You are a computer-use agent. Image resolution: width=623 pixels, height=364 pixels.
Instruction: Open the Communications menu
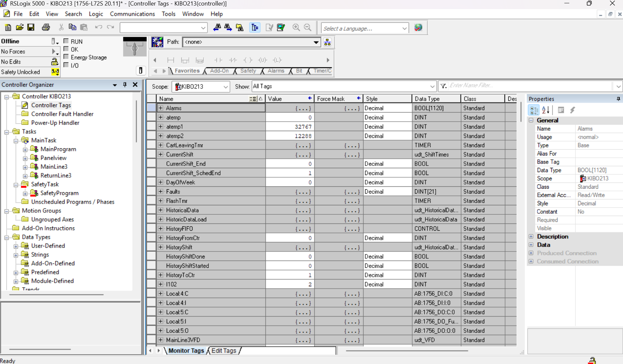132,14
